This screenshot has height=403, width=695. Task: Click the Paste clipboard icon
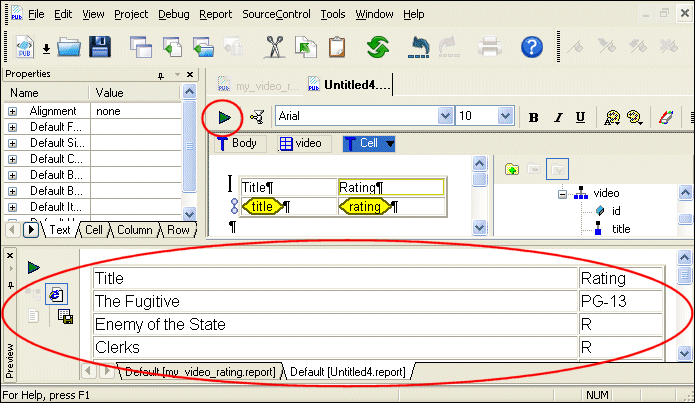tap(336, 46)
